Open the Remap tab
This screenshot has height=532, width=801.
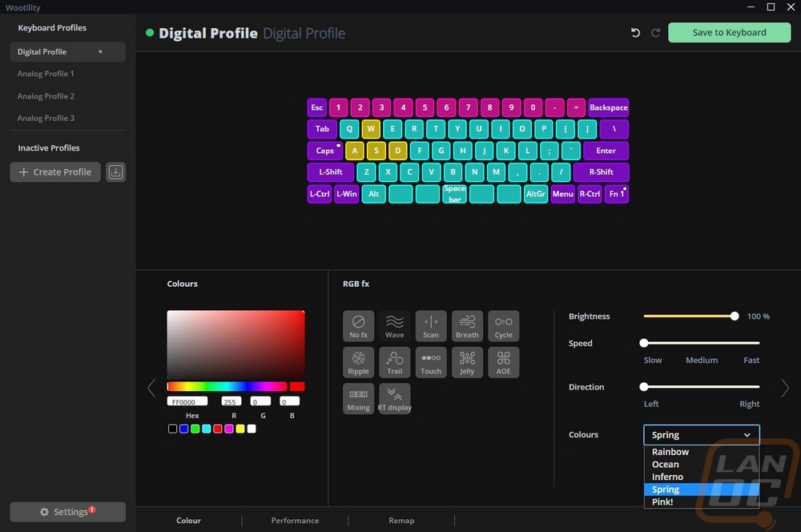[401, 520]
